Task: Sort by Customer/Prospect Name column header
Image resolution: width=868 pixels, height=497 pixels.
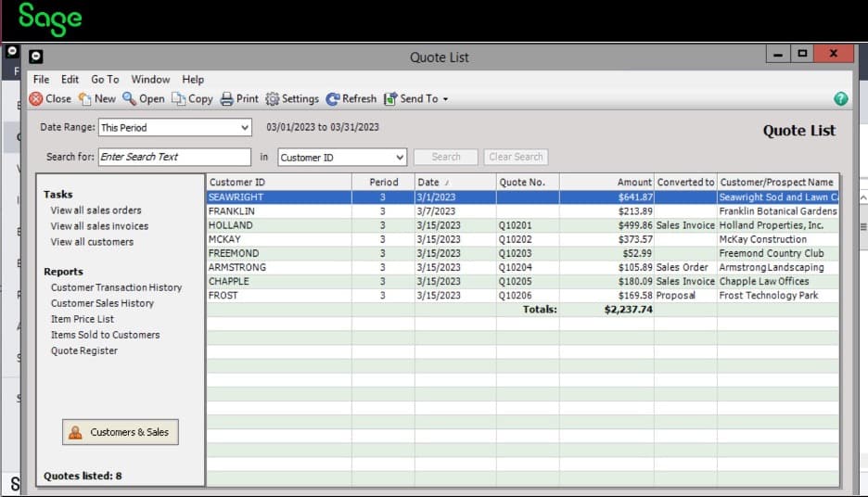Action: (x=778, y=182)
